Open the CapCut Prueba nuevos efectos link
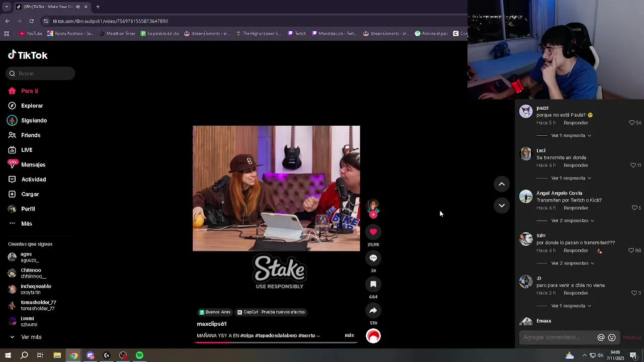The height and width of the screenshot is (362, 644). [271, 312]
